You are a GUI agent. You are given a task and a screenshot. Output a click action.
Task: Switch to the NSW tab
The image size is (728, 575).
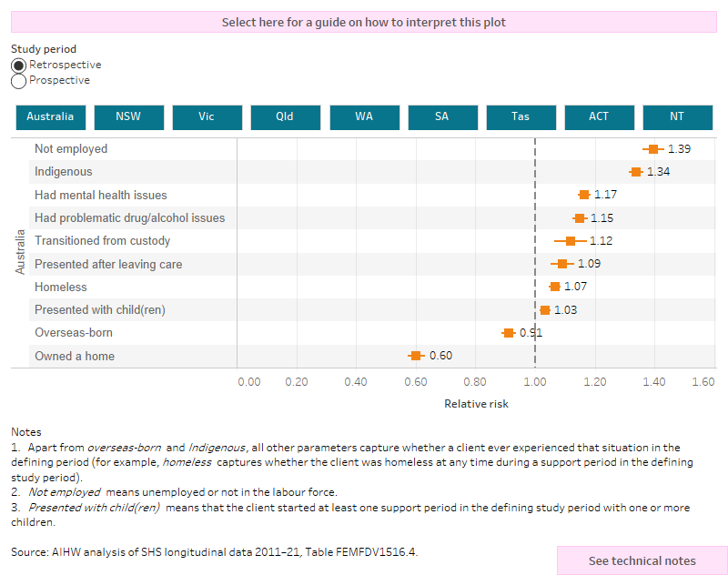(128, 116)
